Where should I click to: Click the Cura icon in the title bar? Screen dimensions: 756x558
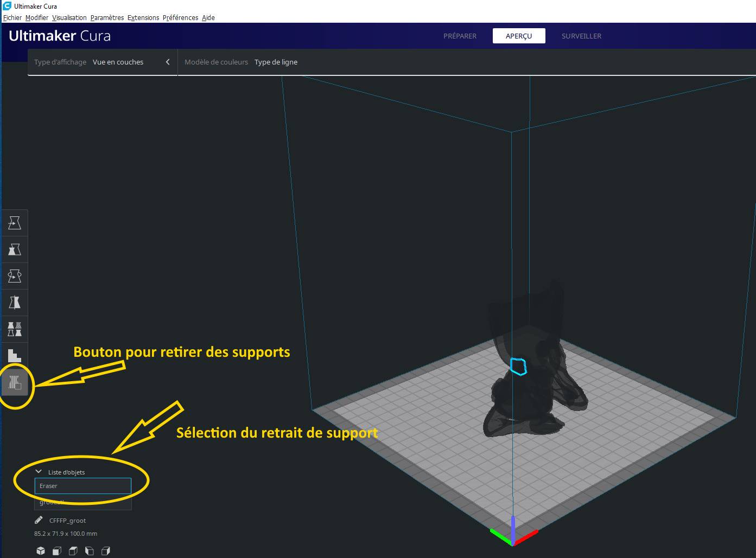click(x=7, y=6)
